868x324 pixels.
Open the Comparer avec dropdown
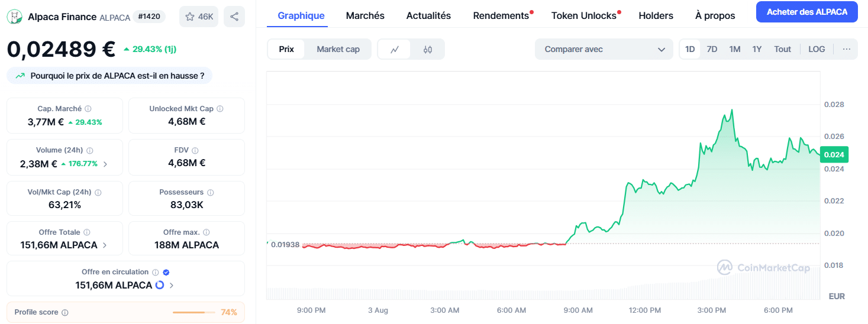(x=604, y=49)
